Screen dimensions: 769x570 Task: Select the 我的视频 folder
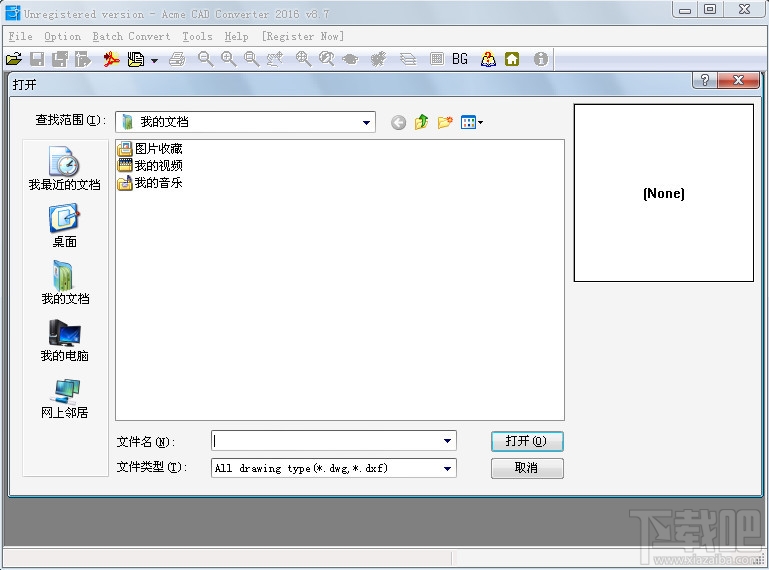click(x=150, y=165)
